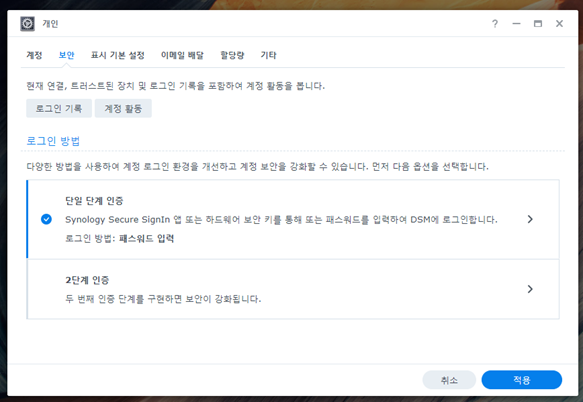Minimize the 개인 window

tap(516, 24)
